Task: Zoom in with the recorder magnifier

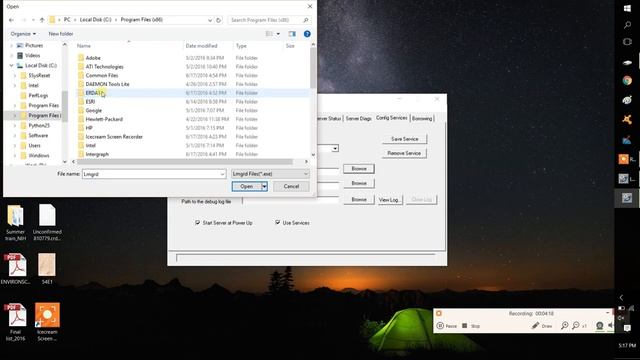Action: point(564,326)
